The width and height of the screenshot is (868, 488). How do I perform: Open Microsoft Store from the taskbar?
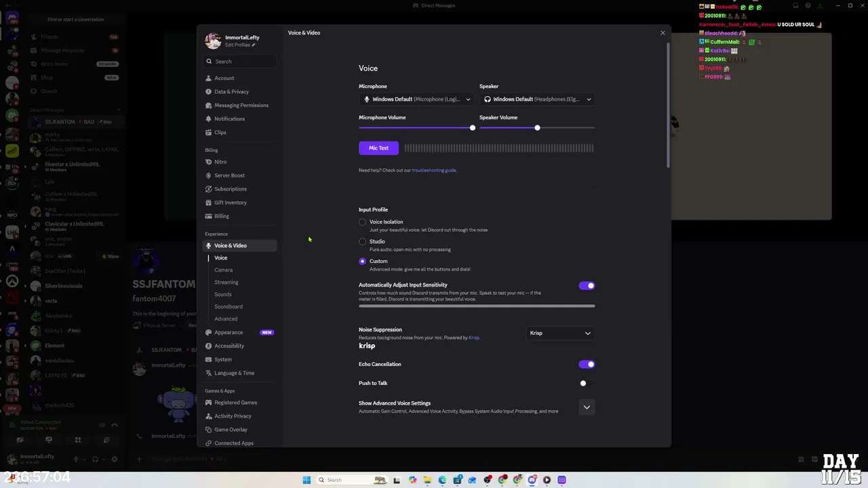coord(457,480)
